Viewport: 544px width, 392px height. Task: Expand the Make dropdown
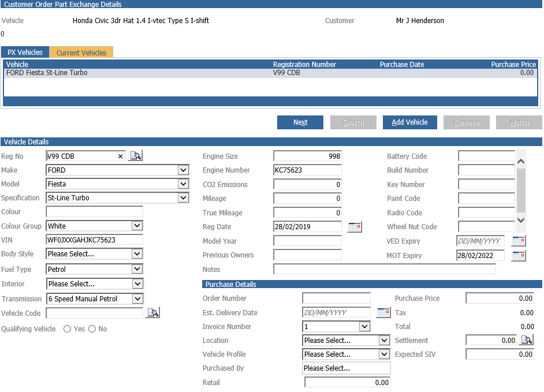(x=183, y=170)
